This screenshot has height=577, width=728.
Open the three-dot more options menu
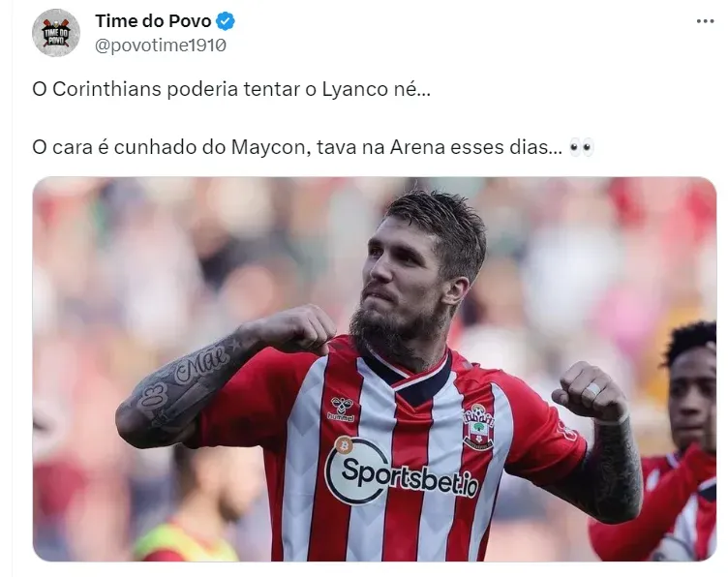(705, 21)
